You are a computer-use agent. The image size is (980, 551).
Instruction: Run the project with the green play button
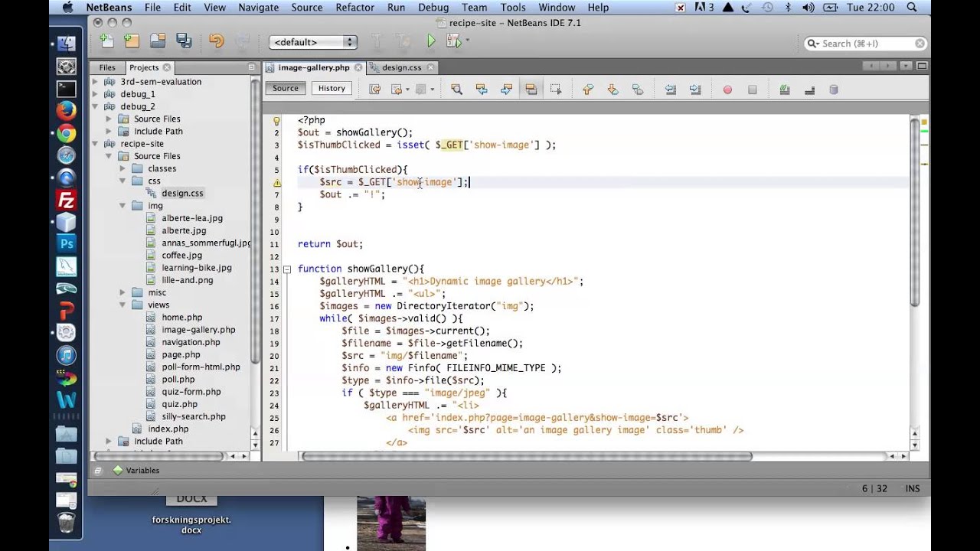pos(431,41)
